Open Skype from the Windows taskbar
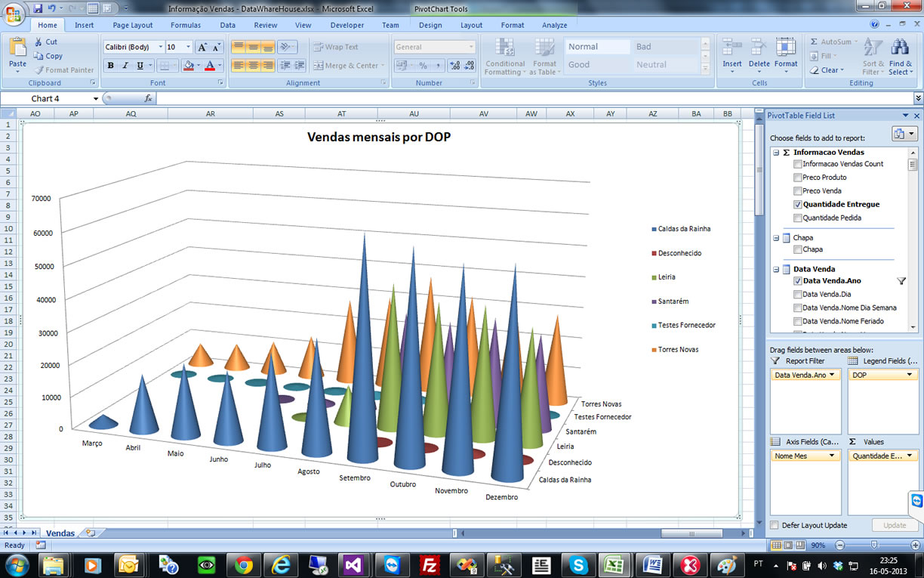The height and width of the screenshot is (578, 924). pyautogui.click(x=579, y=564)
